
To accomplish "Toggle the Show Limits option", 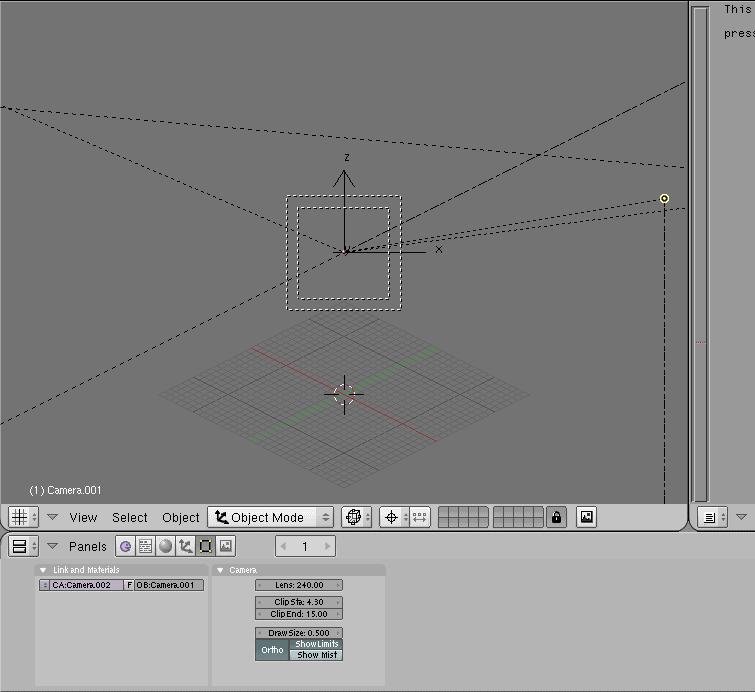I will pyautogui.click(x=316, y=644).
